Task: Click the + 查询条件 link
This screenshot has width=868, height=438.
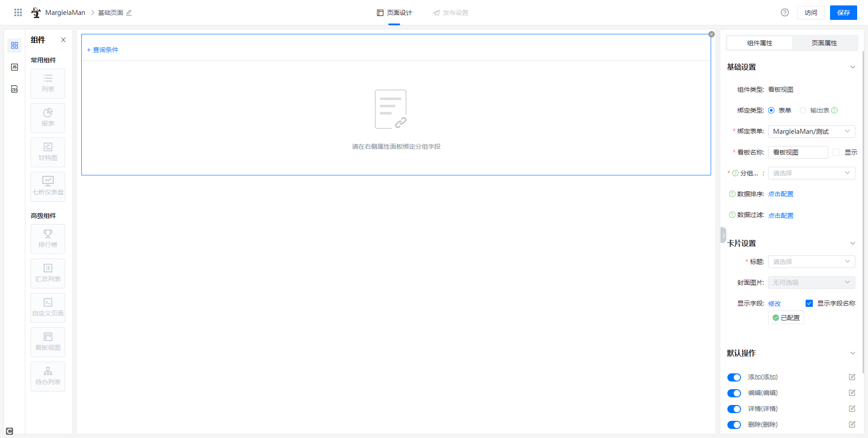Action: (x=103, y=50)
